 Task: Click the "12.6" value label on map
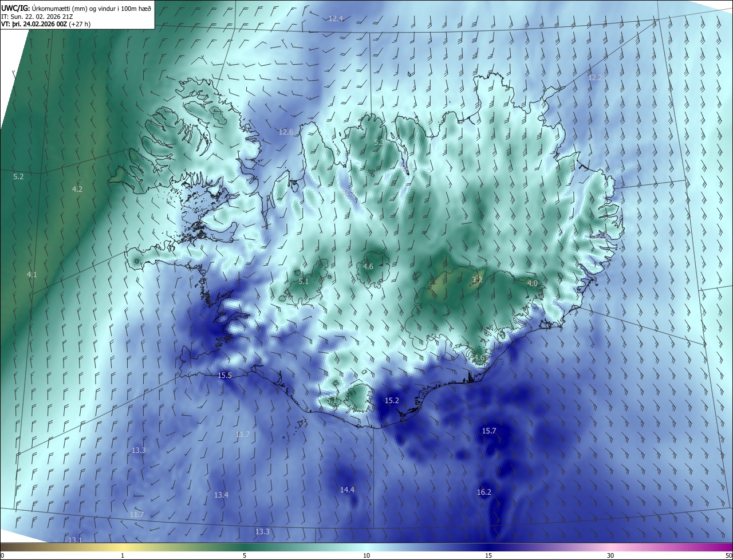pyautogui.click(x=286, y=132)
